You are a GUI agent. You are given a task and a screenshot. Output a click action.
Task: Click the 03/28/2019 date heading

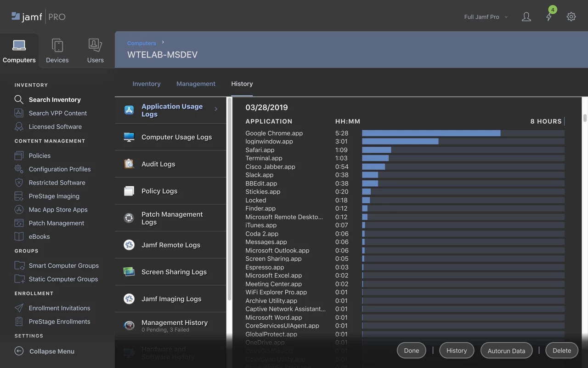(x=266, y=107)
